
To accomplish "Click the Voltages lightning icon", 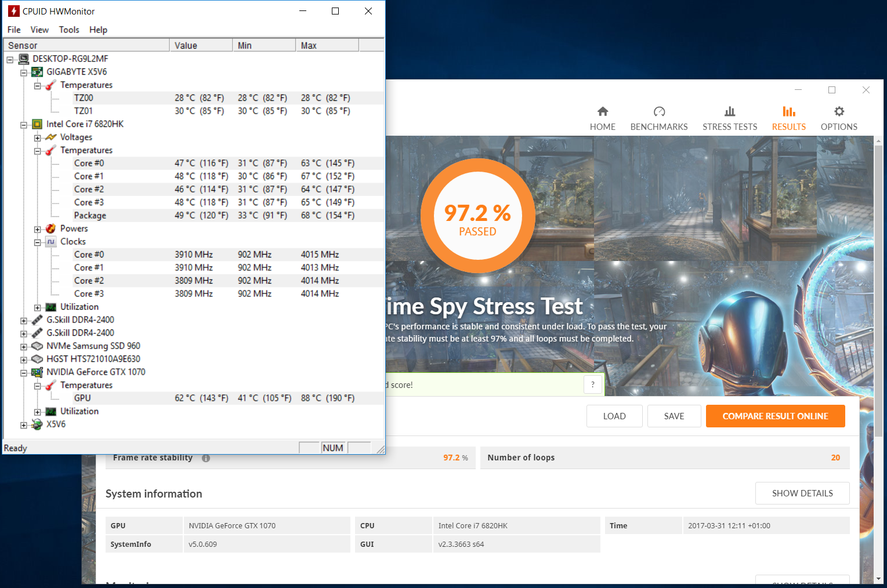I will point(51,137).
